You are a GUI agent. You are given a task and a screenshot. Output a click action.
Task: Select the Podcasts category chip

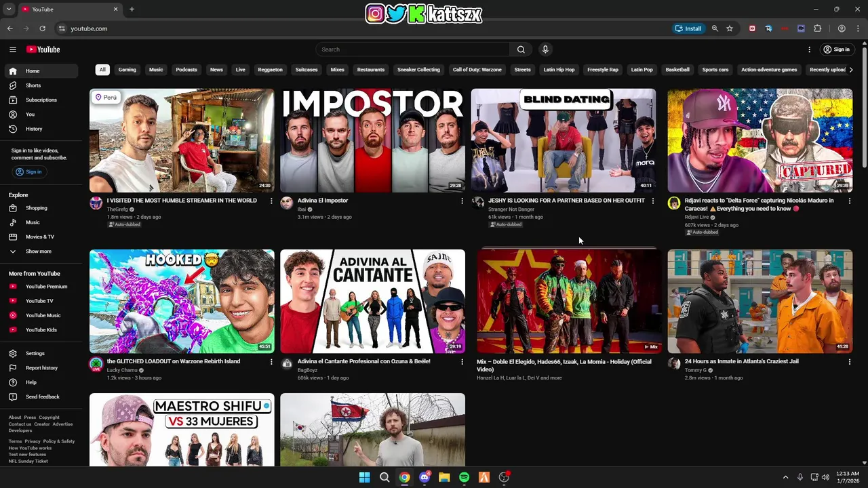click(x=186, y=70)
